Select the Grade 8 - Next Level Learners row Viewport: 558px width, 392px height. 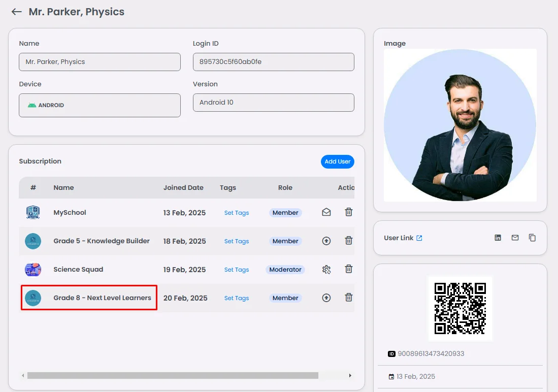tap(102, 298)
